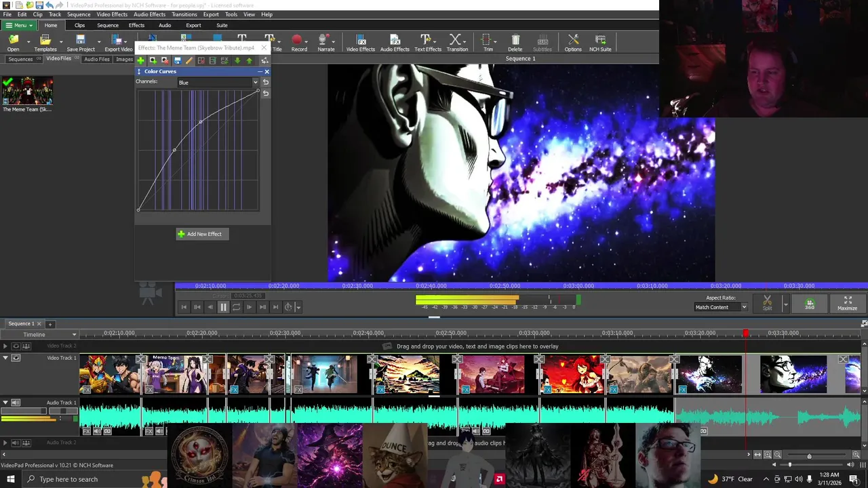Add a new sequence with plus tab
Image resolution: width=868 pixels, height=488 pixels.
tap(50, 324)
